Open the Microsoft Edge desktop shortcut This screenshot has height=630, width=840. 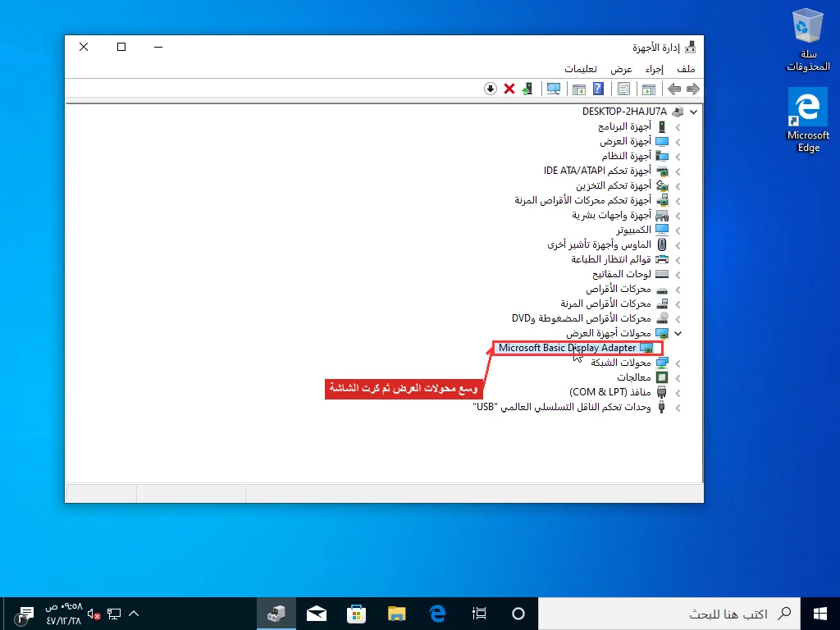(x=808, y=121)
